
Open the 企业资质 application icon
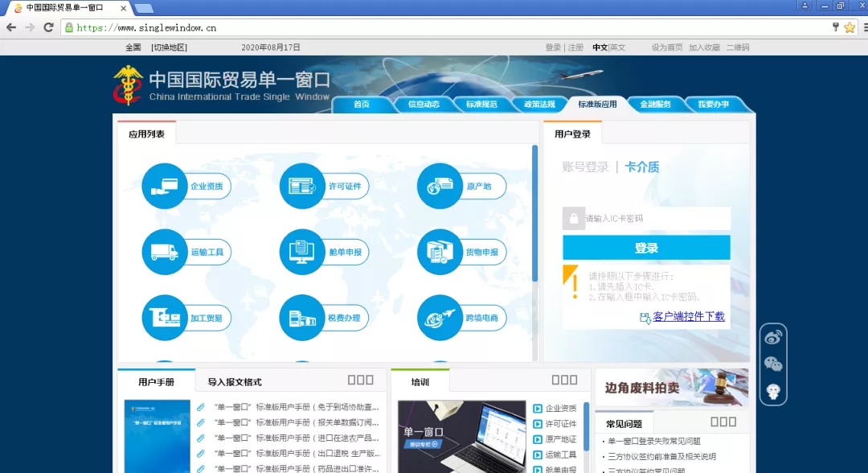pos(165,187)
